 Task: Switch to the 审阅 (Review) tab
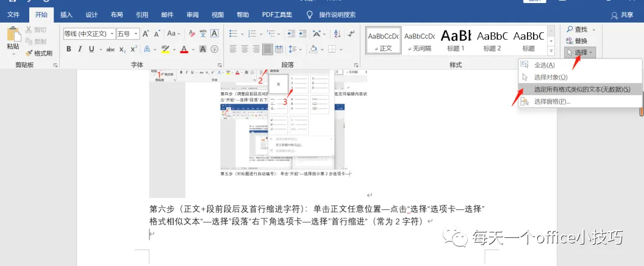point(192,15)
